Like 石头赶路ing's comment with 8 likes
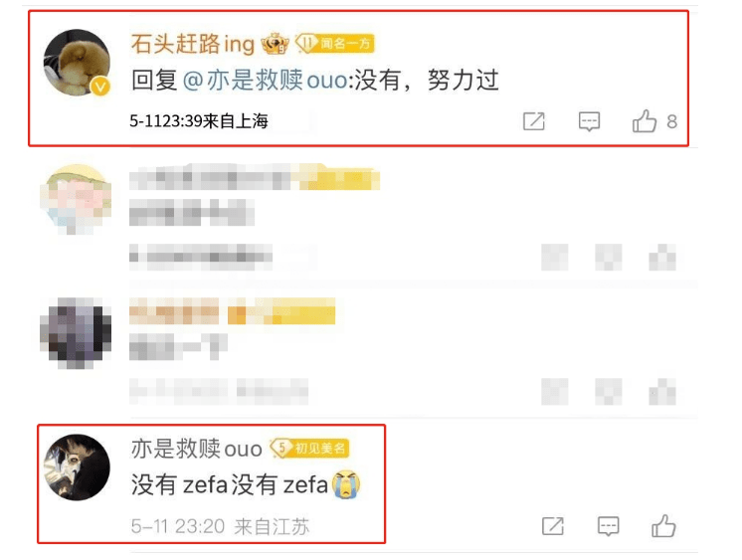The width and height of the screenshot is (742, 560). coord(645,120)
